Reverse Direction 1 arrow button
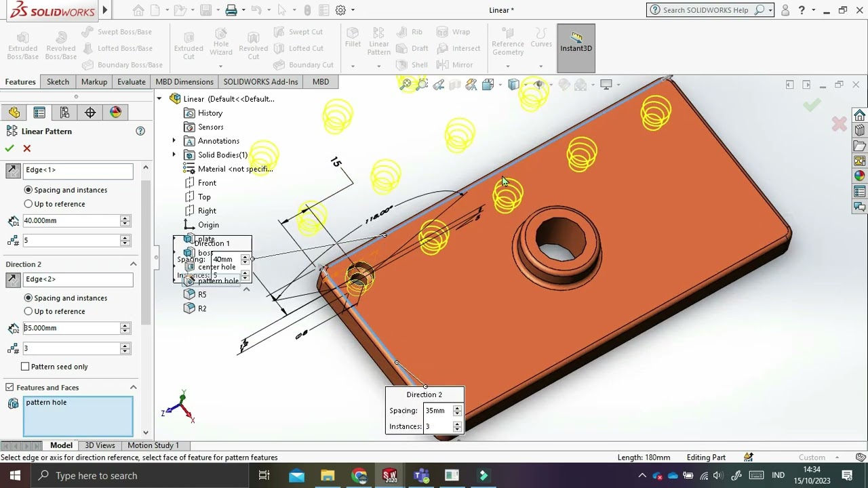868x488 pixels. pos(13,171)
